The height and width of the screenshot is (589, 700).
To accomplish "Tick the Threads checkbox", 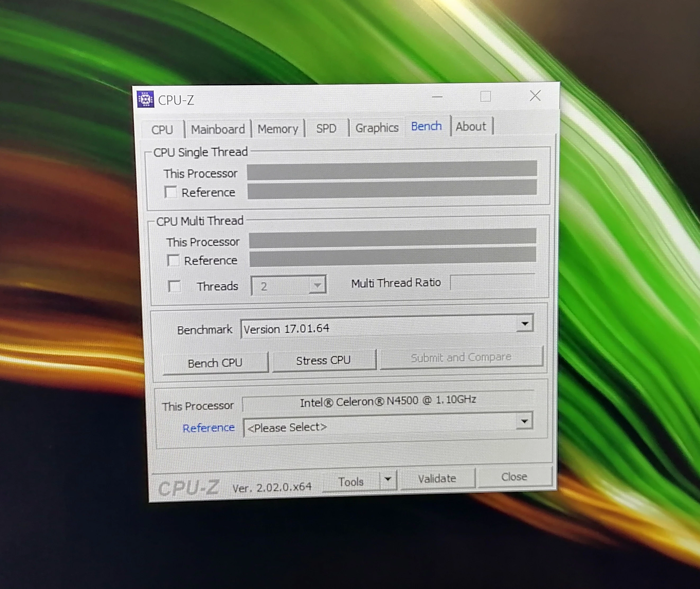I will [x=174, y=286].
